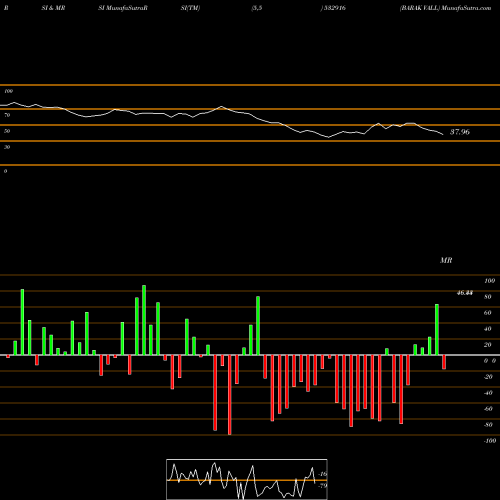
Task: Click the RSI axis label 50
Action: [7, 131]
